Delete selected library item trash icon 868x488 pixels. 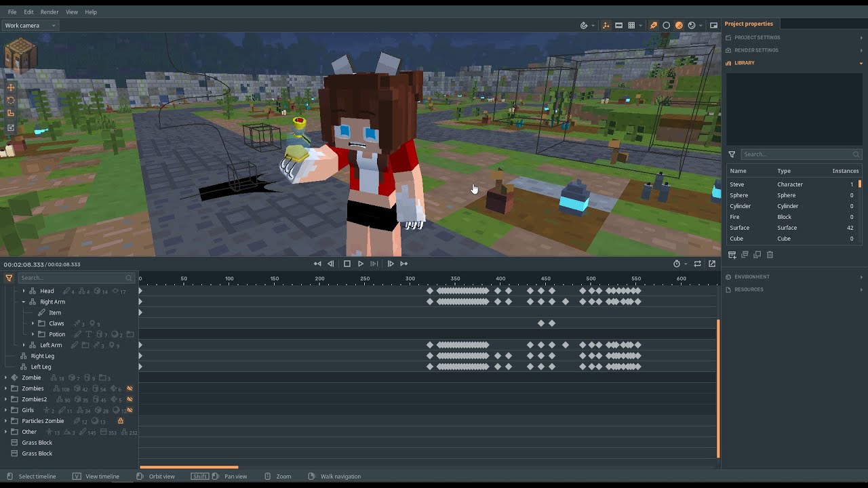tap(770, 255)
